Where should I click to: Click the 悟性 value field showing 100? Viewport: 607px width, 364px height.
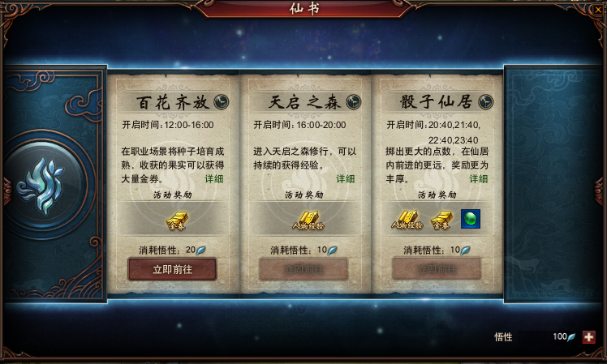coord(548,337)
